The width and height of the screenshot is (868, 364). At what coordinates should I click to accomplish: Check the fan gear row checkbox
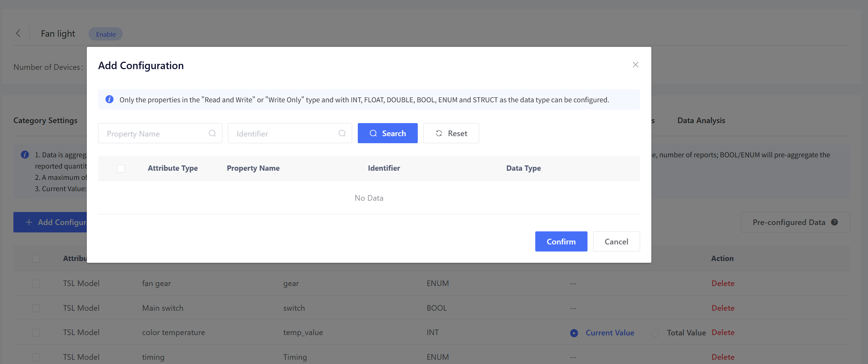pyautogui.click(x=36, y=284)
